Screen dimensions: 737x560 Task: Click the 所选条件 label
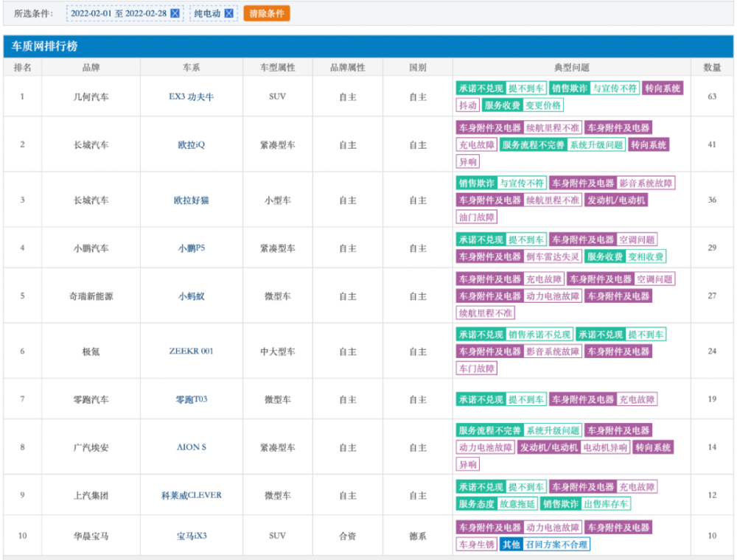pyautogui.click(x=33, y=13)
